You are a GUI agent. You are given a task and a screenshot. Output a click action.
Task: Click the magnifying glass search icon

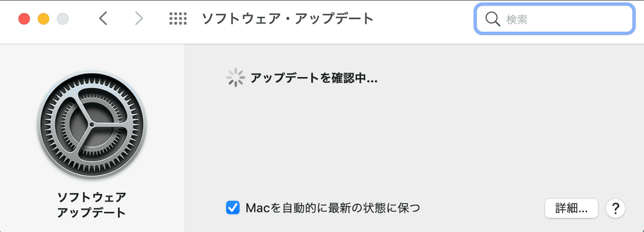pos(492,20)
